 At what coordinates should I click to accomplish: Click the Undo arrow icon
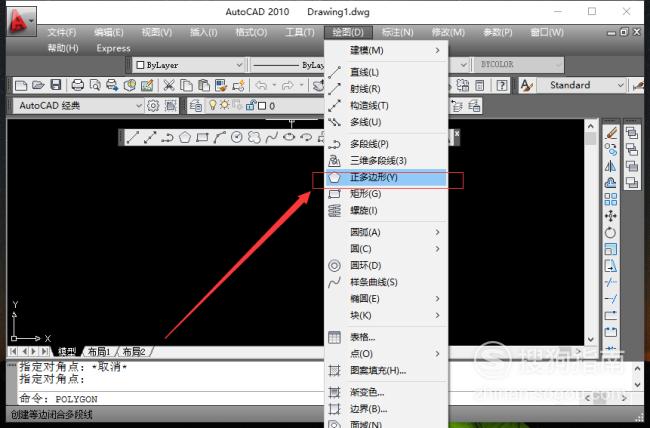click(x=261, y=85)
